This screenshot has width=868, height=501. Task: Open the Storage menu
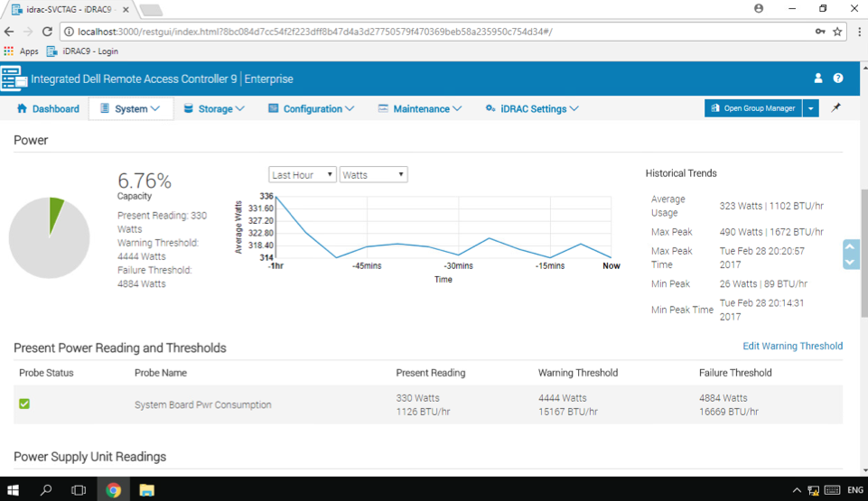click(214, 109)
